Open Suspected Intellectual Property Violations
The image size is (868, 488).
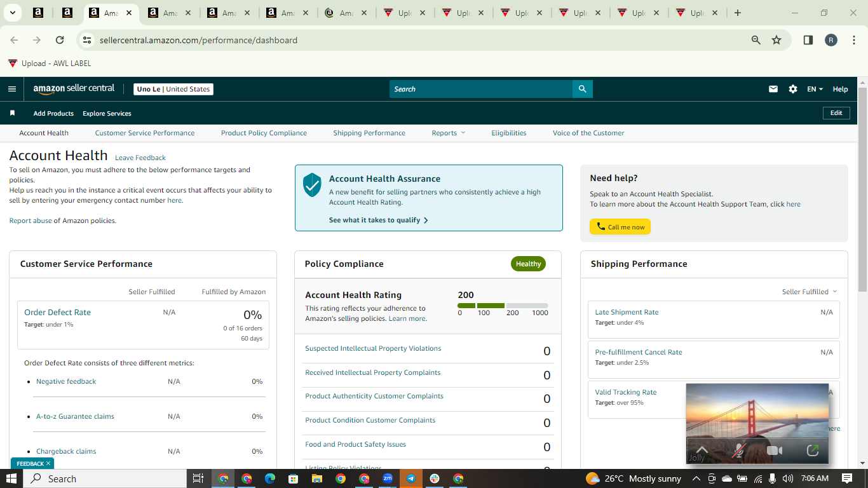click(373, 348)
